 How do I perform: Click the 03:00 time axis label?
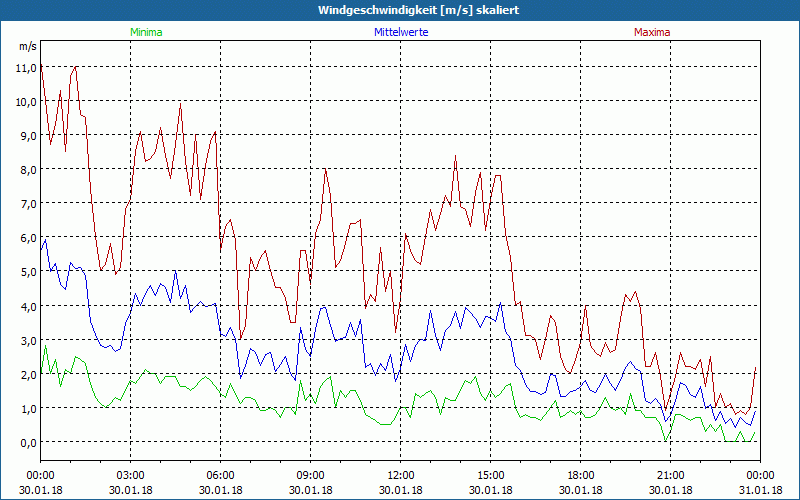pyautogui.click(x=131, y=476)
